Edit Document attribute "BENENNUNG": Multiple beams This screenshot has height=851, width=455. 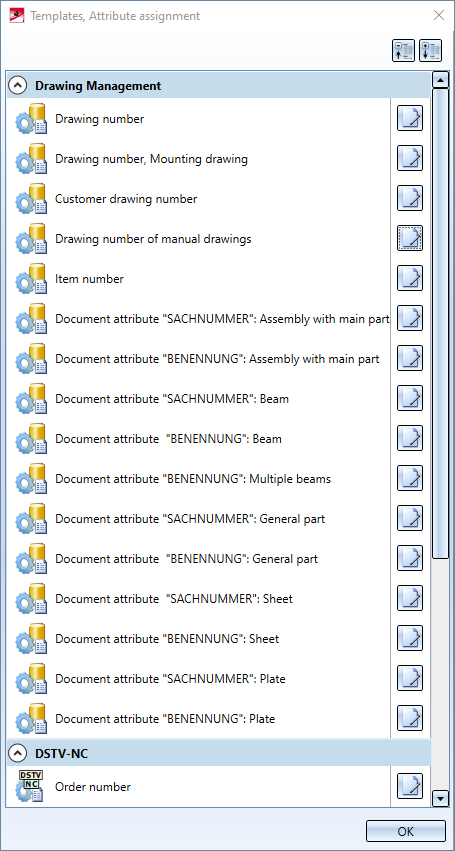410,478
